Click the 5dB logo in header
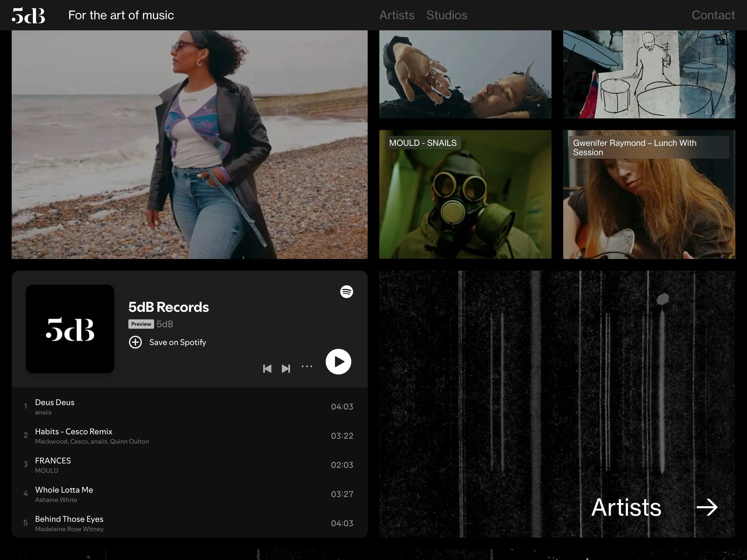This screenshot has width=747, height=560. click(28, 15)
